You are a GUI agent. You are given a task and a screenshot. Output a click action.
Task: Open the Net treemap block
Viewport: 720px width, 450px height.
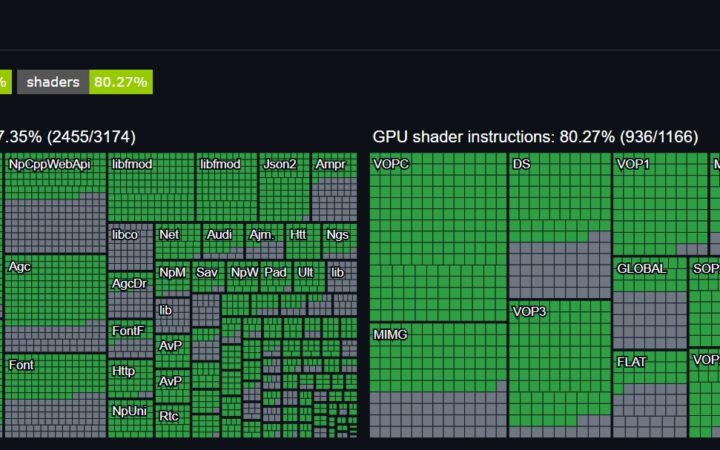pyautogui.click(x=178, y=241)
